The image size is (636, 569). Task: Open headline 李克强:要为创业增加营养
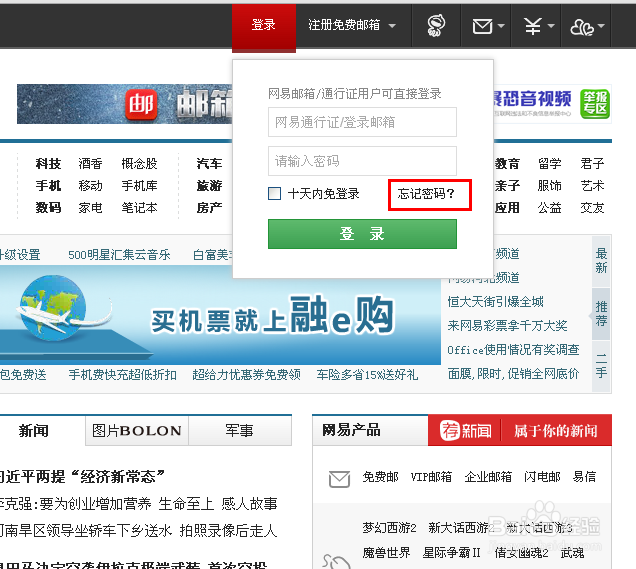[x=75, y=504]
